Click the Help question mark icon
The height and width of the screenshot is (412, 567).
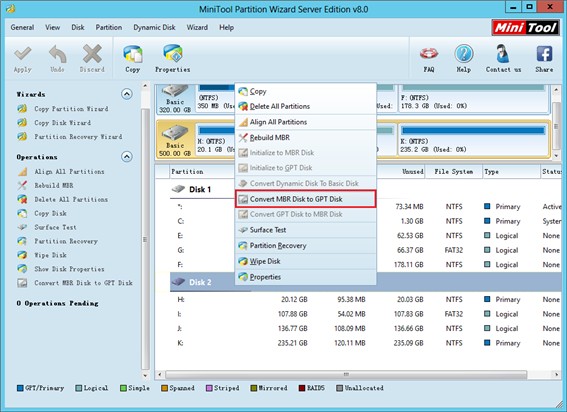click(464, 54)
